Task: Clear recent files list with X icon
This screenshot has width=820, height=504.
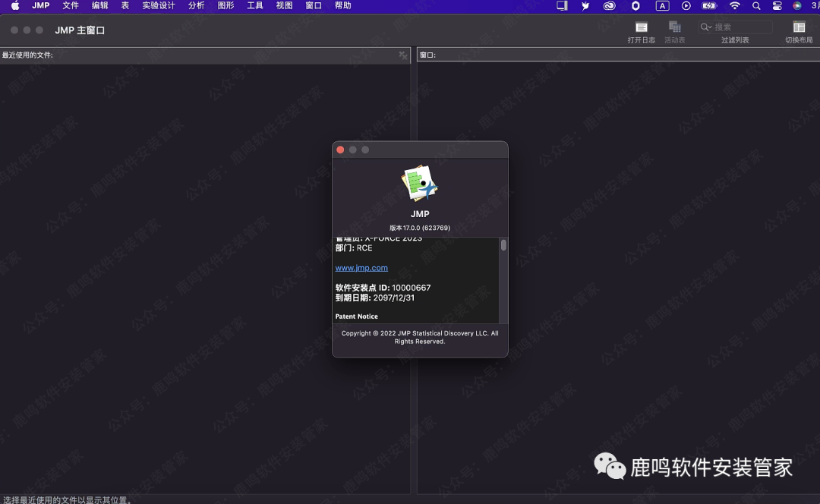Action: (x=402, y=55)
